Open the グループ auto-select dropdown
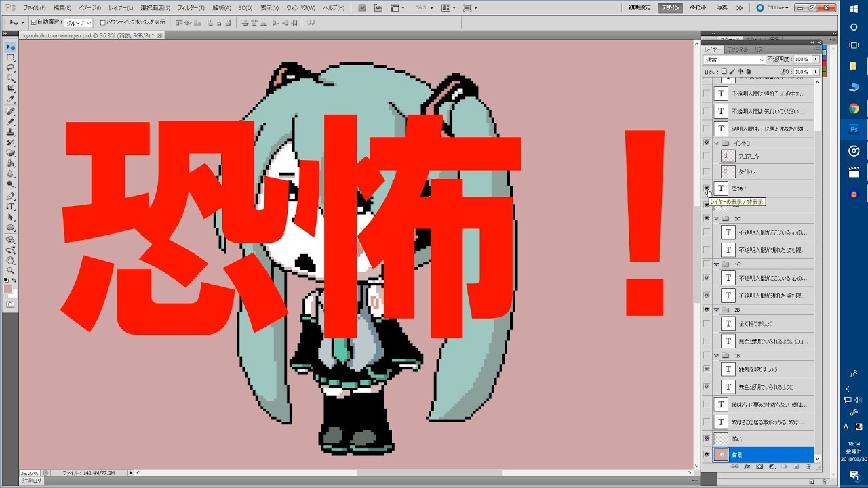This screenshot has width=868, height=488. click(79, 22)
